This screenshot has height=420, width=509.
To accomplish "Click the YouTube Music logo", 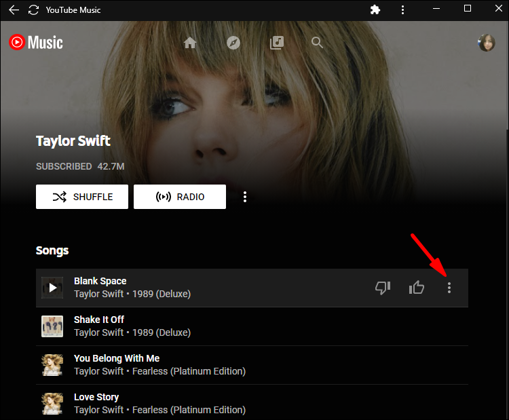I will coord(36,43).
